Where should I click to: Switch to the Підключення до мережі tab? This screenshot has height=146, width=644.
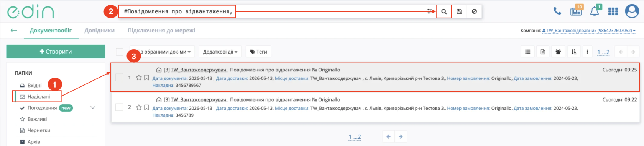[x=161, y=30]
